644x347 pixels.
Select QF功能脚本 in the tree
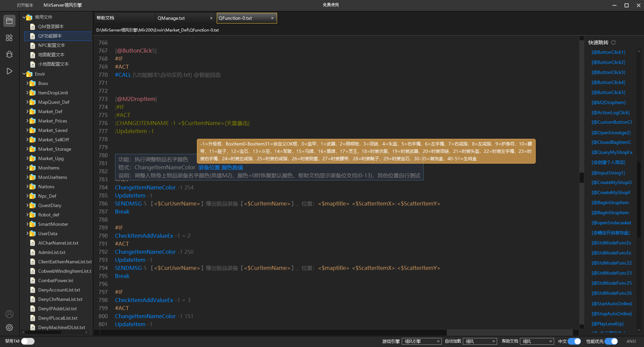[x=58, y=36]
